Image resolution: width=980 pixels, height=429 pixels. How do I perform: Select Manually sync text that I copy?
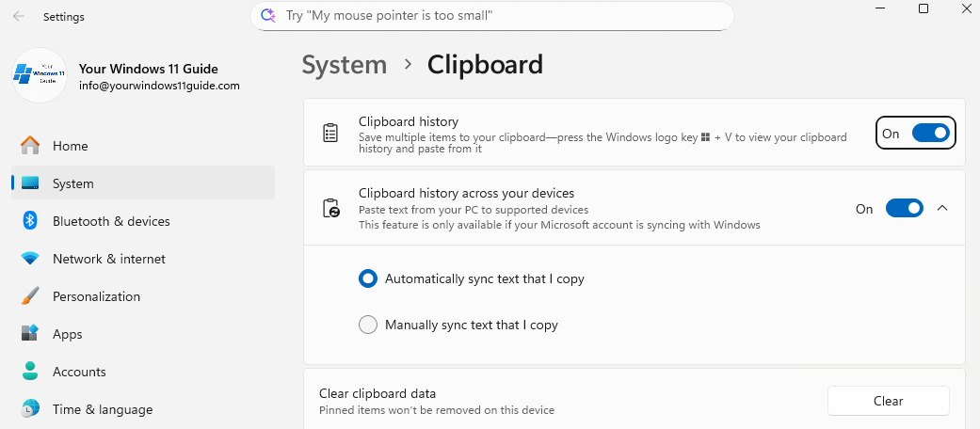[368, 325]
